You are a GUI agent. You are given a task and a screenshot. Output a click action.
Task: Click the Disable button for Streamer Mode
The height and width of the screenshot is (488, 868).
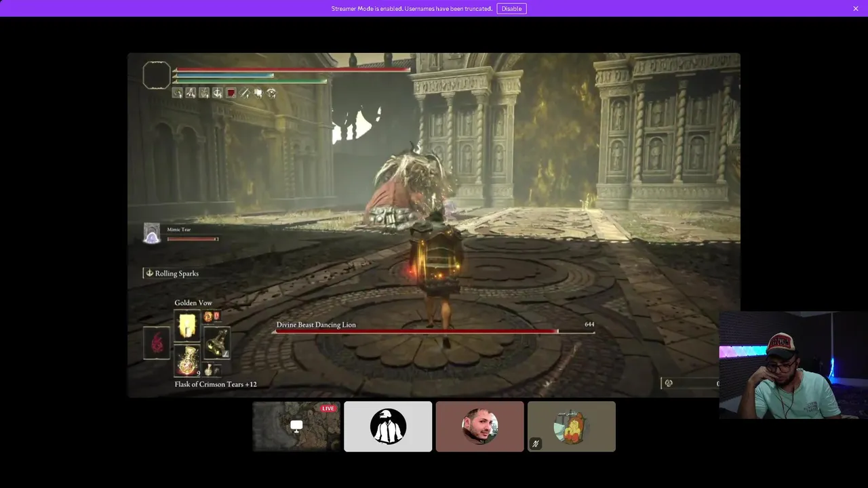point(511,9)
